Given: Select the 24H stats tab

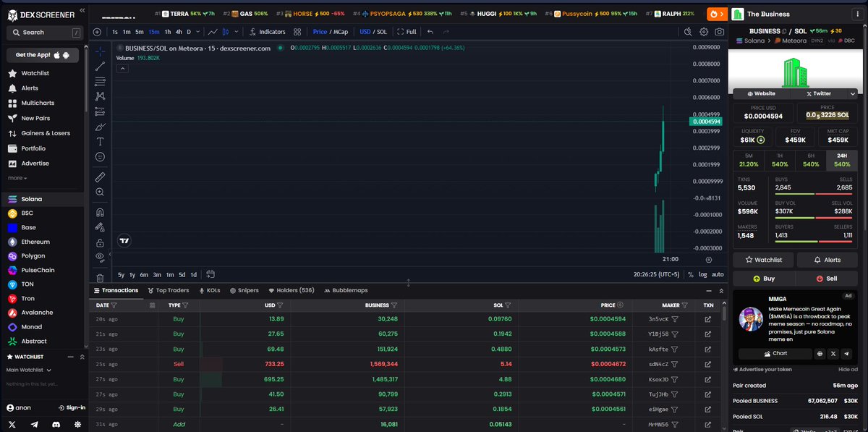Looking at the screenshot, I should (x=842, y=160).
